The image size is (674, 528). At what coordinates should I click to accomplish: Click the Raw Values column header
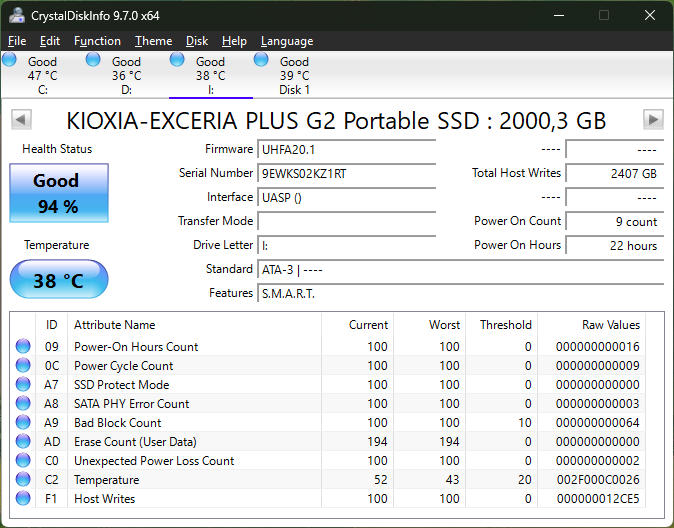click(x=610, y=325)
